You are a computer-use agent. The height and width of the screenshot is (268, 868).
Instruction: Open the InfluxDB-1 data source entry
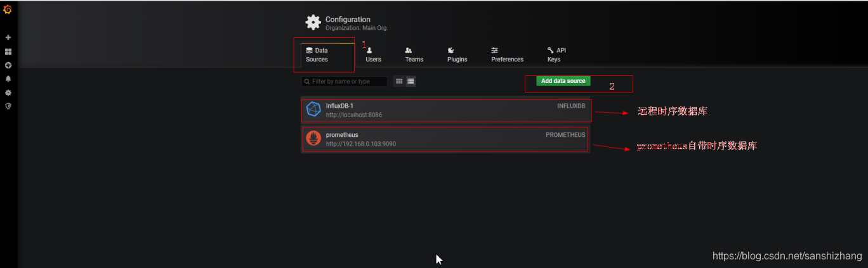click(x=446, y=110)
